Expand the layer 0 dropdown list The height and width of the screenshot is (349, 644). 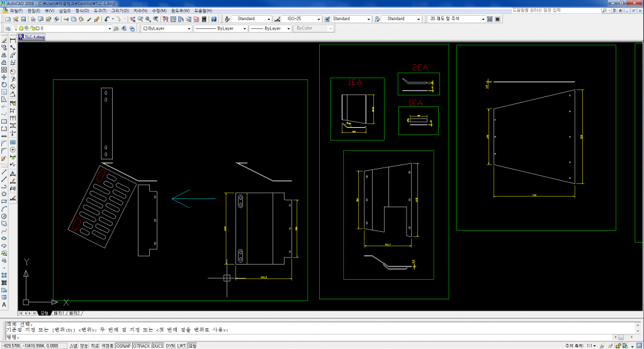[x=110, y=29]
